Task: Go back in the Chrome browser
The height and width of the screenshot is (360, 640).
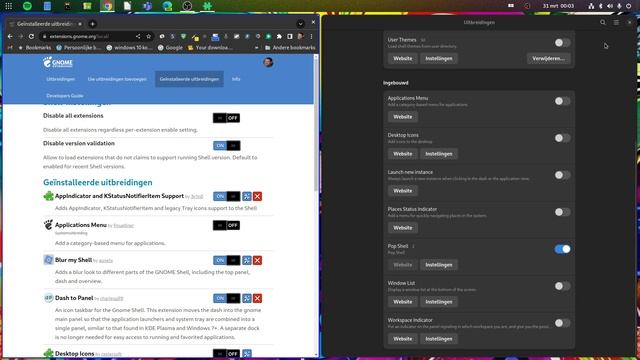Action: 10,36
